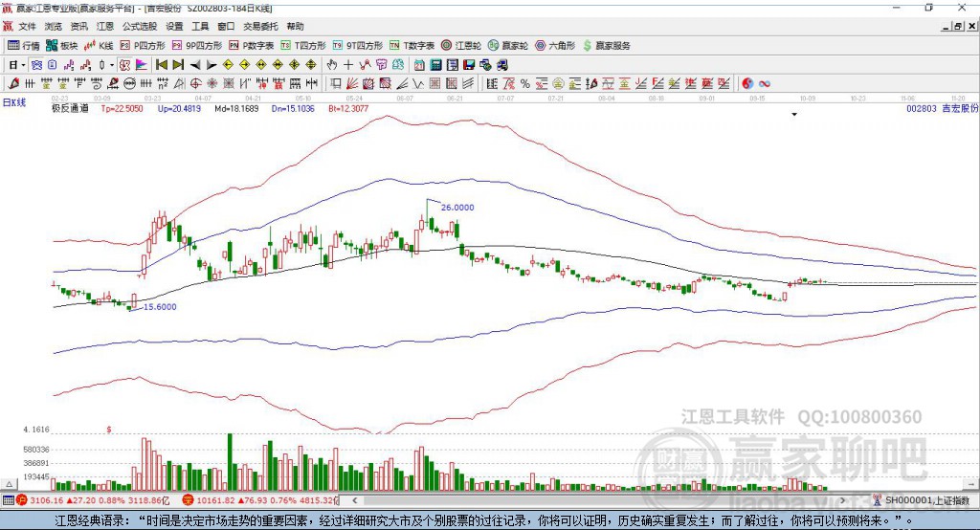The height and width of the screenshot is (530, 980).
Task: Click the 日K线 chart label
Action: click(x=14, y=102)
